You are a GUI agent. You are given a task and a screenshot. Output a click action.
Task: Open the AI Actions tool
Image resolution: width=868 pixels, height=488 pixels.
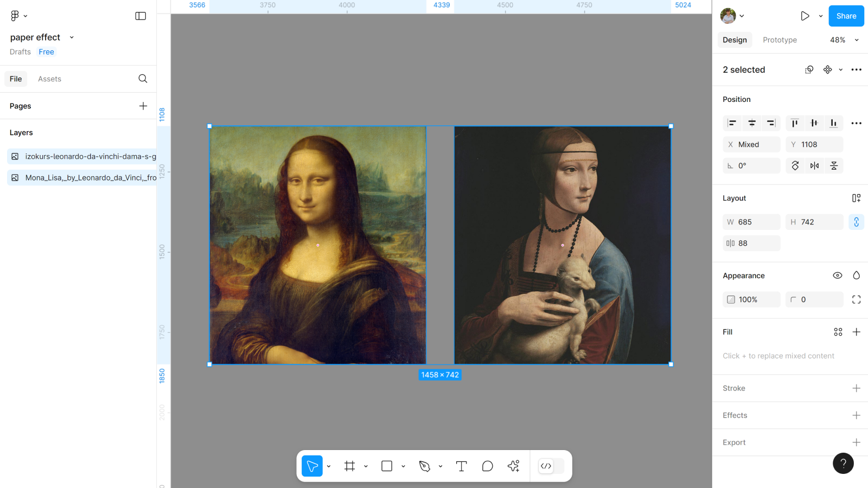coord(513,466)
